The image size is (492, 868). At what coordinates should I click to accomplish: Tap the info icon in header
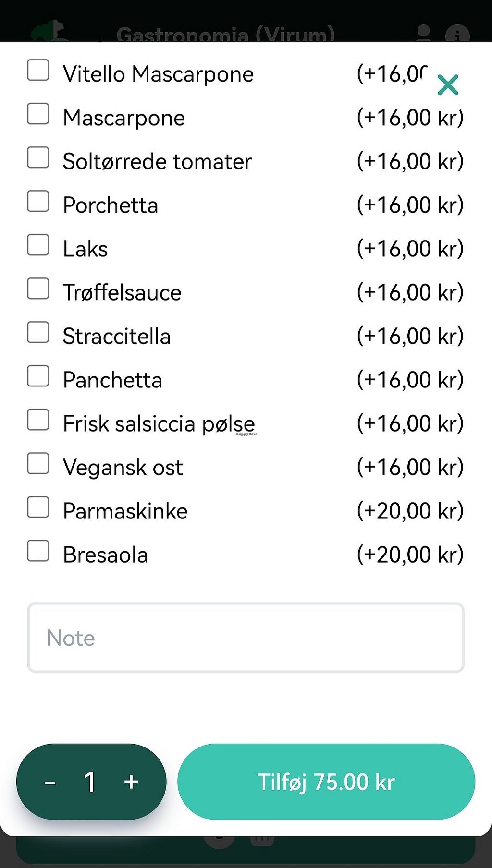pos(457,35)
